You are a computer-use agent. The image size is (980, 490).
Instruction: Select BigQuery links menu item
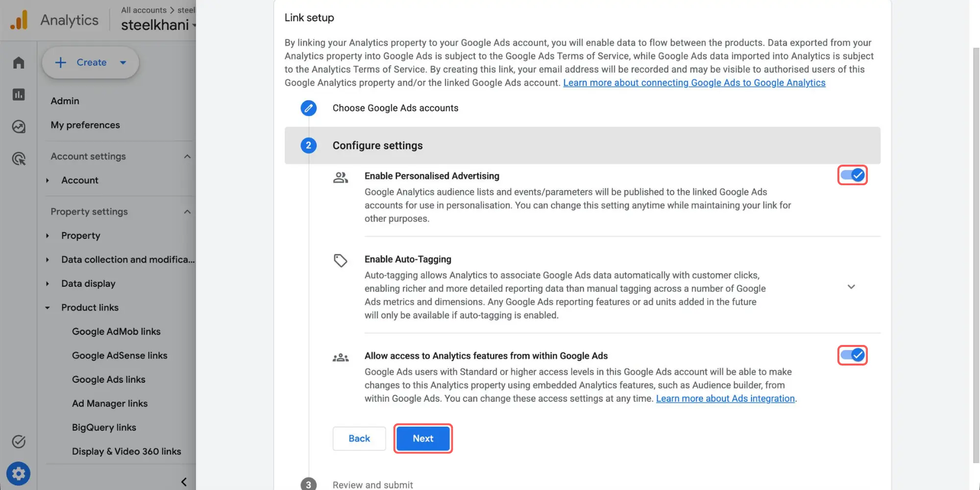[x=104, y=428]
